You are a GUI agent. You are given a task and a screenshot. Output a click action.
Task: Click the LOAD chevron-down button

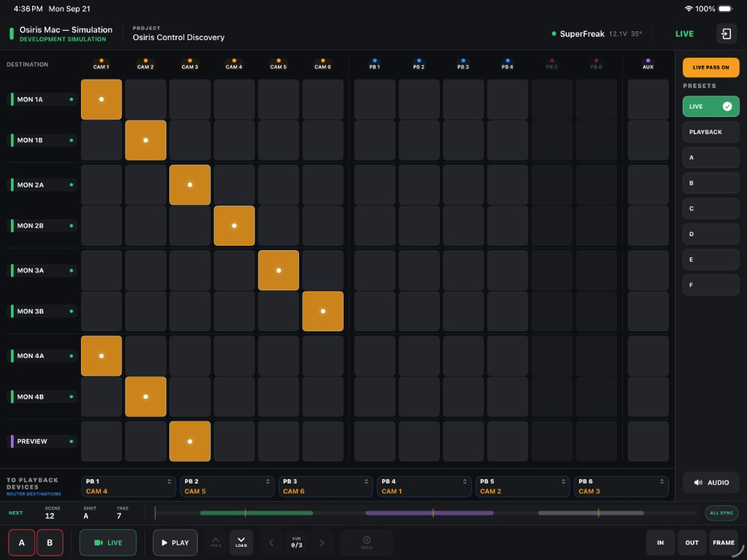click(x=241, y=542)
